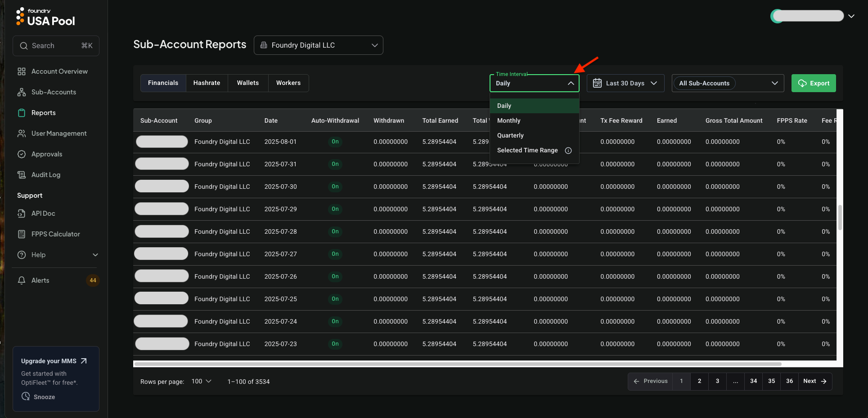Click the Account Overview grid icon
Viewport: 868px width, 418px height.
point(21,71)
